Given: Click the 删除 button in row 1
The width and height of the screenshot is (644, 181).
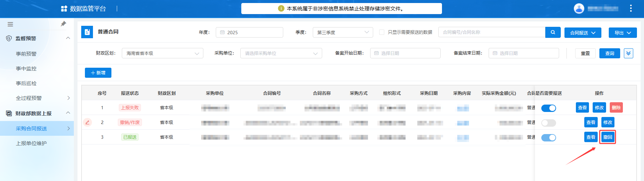Looking at the screenshot, I should (616, 108).
